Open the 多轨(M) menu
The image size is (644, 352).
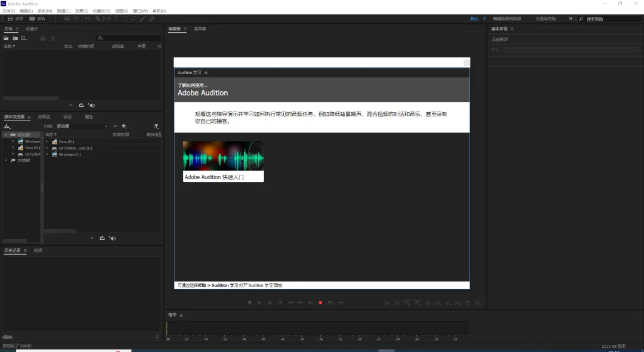tap(45, 11)
